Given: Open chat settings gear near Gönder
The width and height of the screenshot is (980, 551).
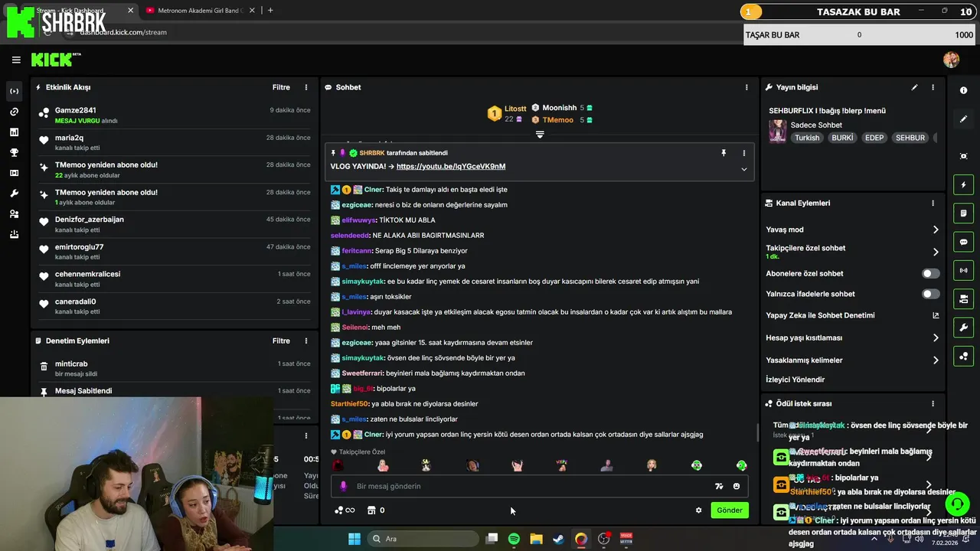Looking at the screenshot, I should coord(698,510).
